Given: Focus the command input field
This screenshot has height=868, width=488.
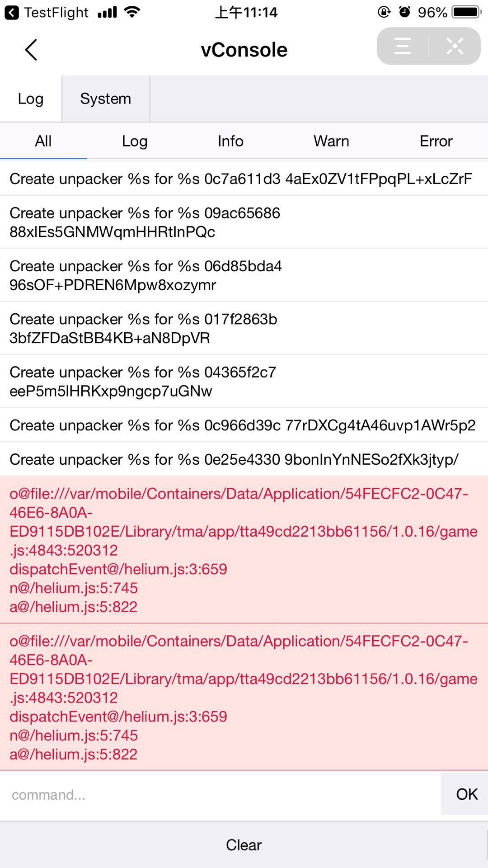Looking at the screenshot, I should [220, 794].
